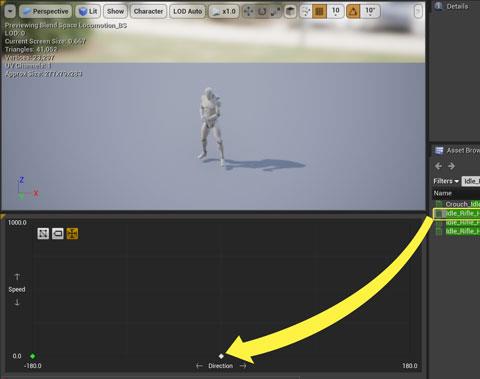
Task: Click the Asset Browser back arrow
Action: tap(438, 166)
